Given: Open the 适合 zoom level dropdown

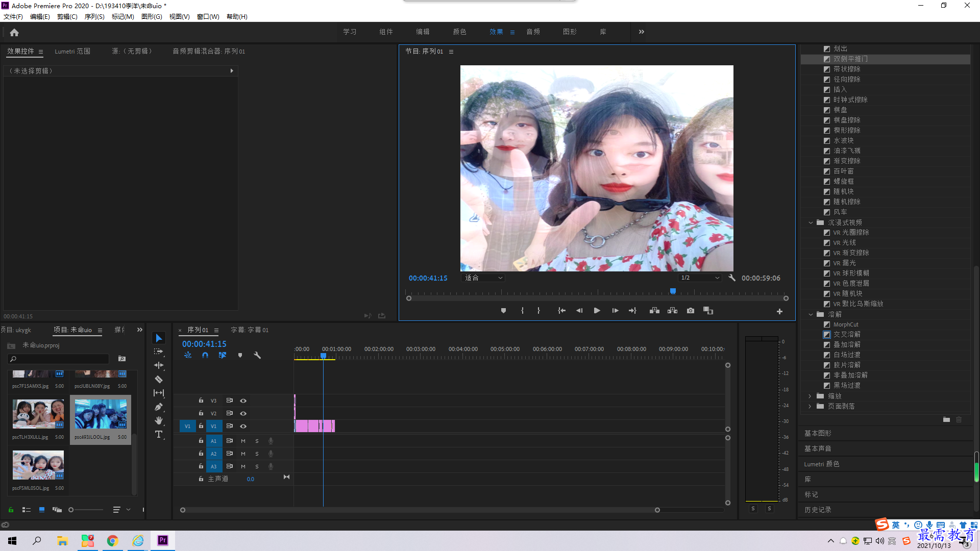Looking at the screenshot, I should click(x=483, y=278).
